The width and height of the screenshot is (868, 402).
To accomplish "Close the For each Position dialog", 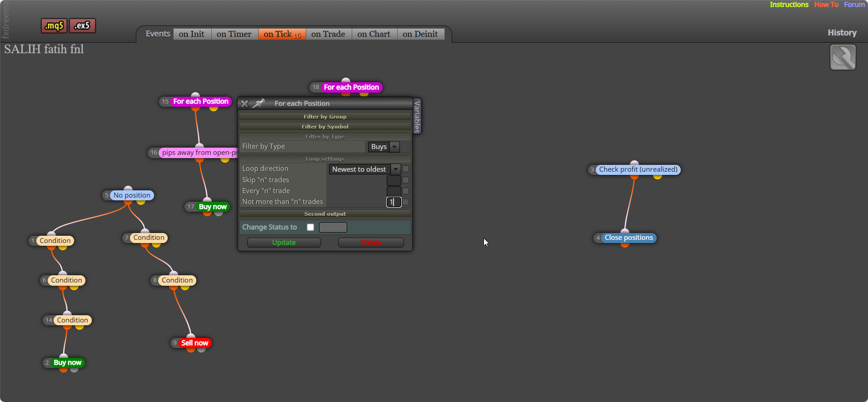I will tap(244, 104).
